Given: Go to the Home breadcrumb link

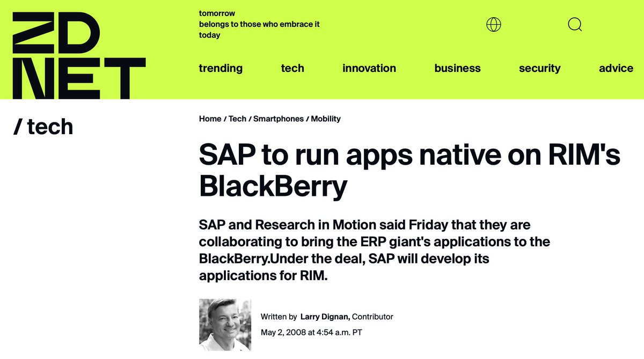Looking at the screenshot, I should click(210, 119).
